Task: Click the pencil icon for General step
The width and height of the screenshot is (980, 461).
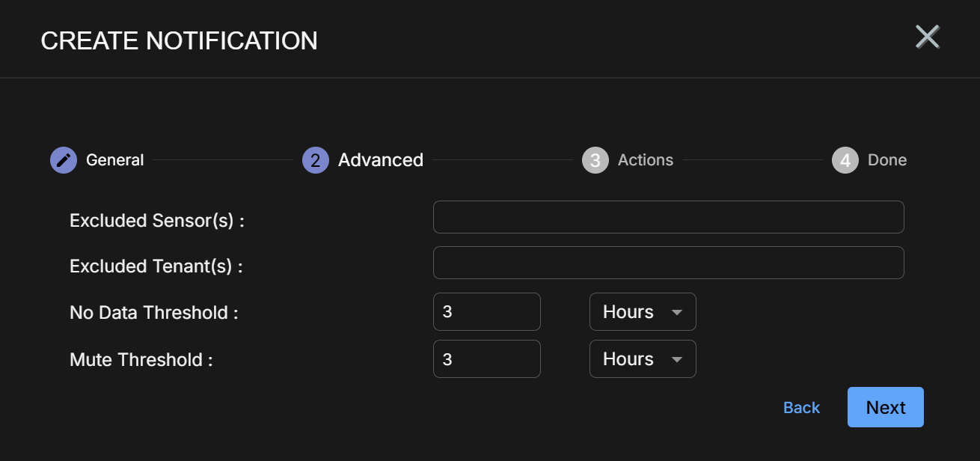Action: (64, 160)
